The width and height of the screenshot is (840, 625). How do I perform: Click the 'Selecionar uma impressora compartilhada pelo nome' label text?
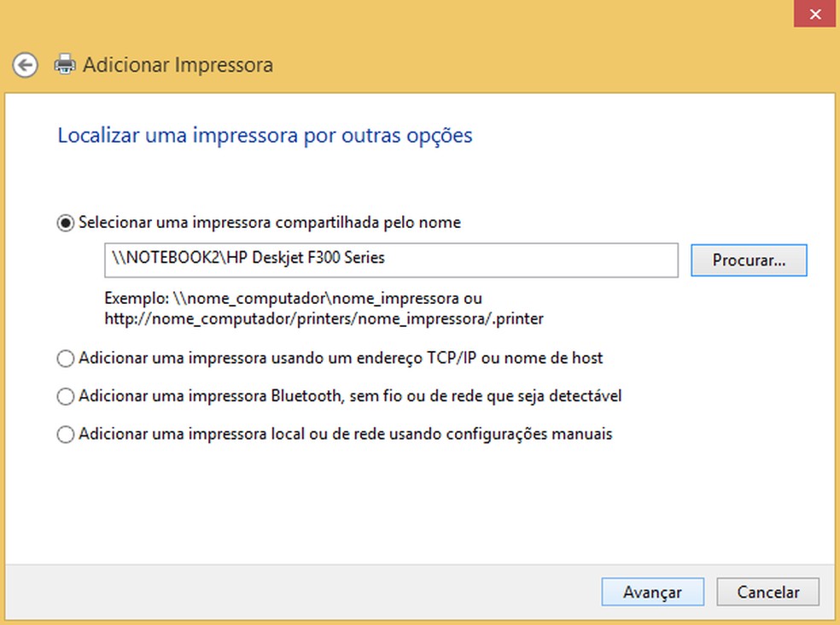(270, 223)
